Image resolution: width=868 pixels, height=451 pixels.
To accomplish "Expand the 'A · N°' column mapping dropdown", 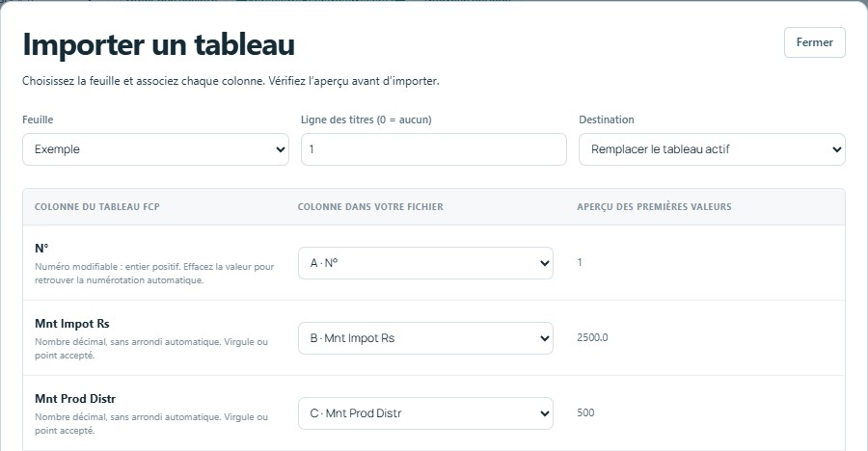I will (x=425, y=263).
